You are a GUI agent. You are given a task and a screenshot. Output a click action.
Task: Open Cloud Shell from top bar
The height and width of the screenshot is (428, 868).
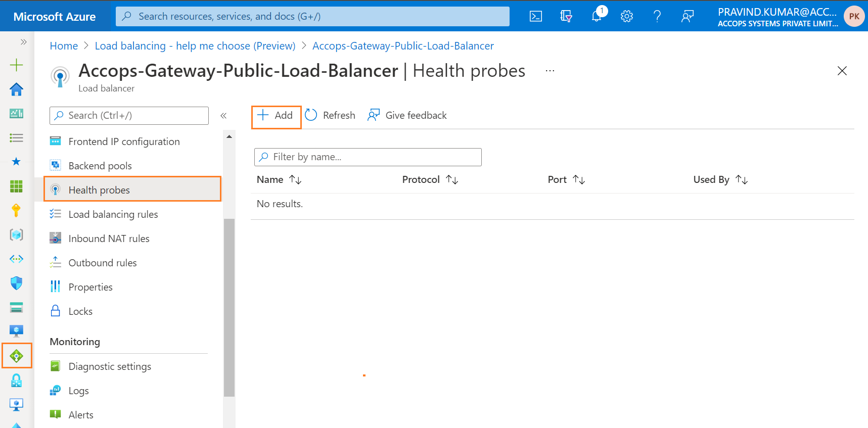pyautogui.click(x=536, y=16)
